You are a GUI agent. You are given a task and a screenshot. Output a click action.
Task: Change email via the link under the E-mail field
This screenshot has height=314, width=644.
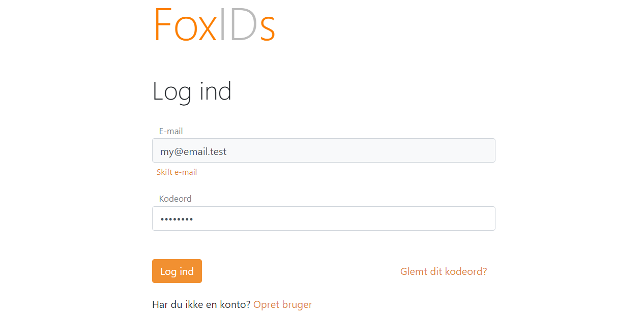[177, 172]
